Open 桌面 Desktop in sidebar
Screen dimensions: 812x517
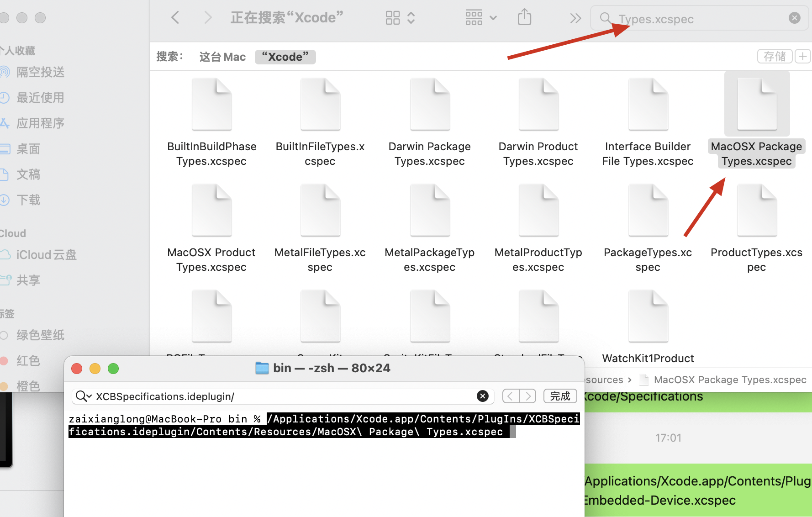pos(28,149)
